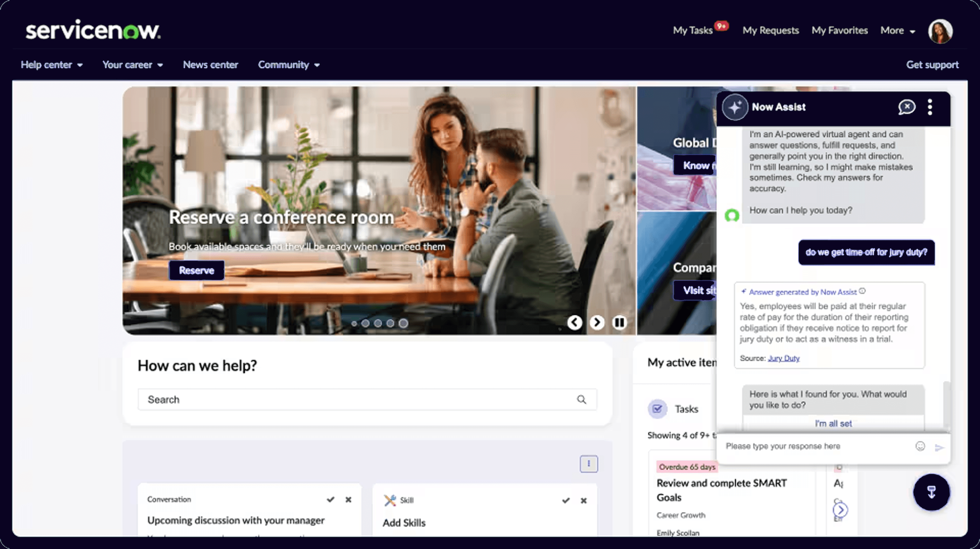Expand the Community menu

point(289,65)
